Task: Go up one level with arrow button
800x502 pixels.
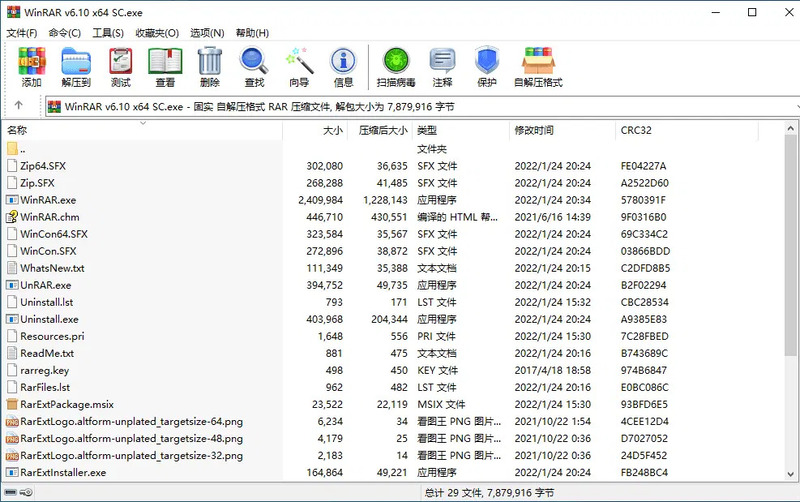Action: click(x=19, y=105)
